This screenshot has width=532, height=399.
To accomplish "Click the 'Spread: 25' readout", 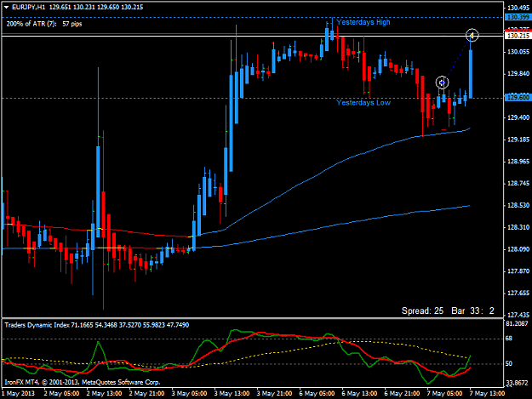I will (x=422, y=311).
